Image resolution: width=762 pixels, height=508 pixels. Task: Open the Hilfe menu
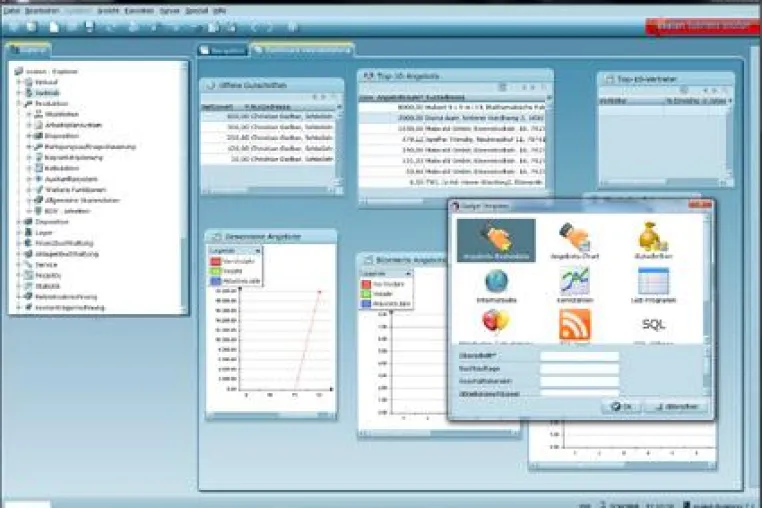220,10
